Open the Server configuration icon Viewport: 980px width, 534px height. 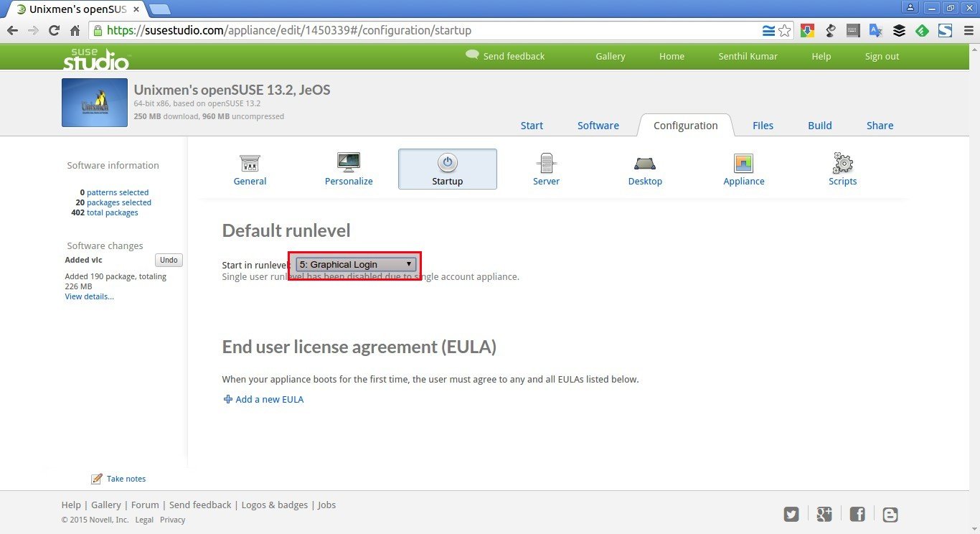click(x=546, y=163)
